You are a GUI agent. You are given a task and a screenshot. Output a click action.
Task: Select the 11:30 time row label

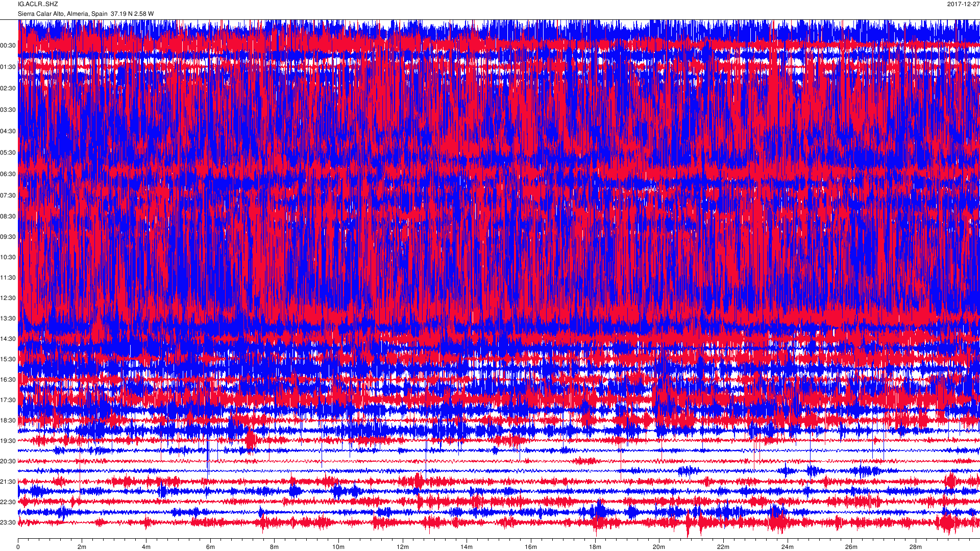pyautogui.click(x=8, y=278)
